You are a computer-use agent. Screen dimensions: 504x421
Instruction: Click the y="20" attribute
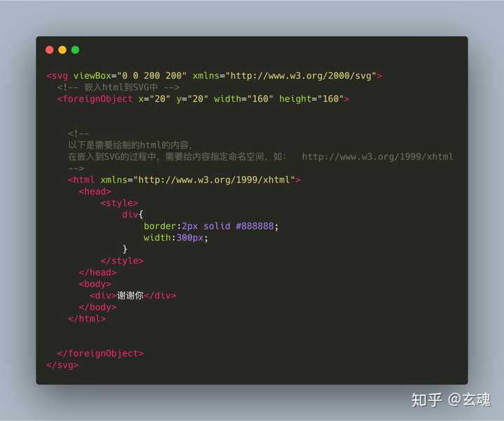point(192,99)
